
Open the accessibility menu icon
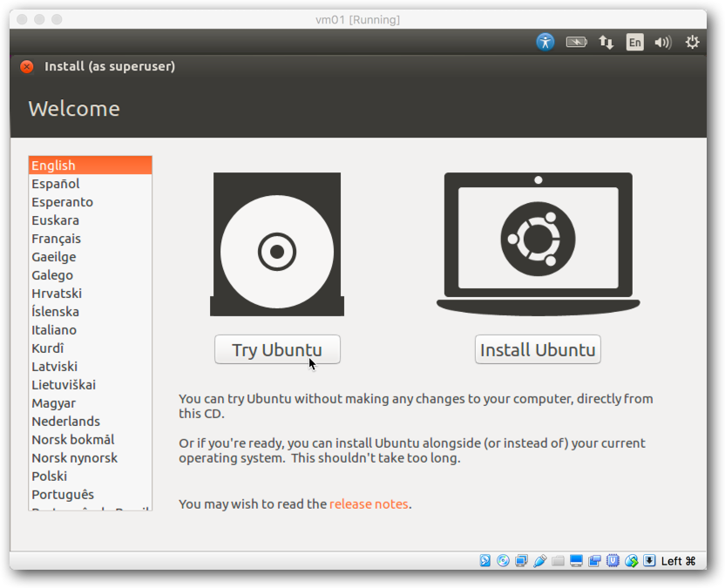(545, 42)
